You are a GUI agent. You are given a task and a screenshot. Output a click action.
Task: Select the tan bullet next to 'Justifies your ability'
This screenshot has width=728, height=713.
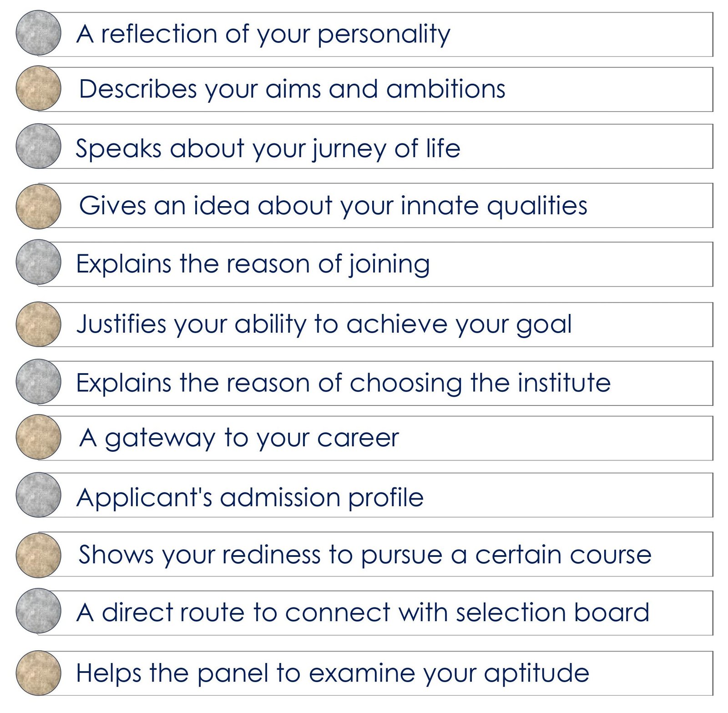pos(38,324)
